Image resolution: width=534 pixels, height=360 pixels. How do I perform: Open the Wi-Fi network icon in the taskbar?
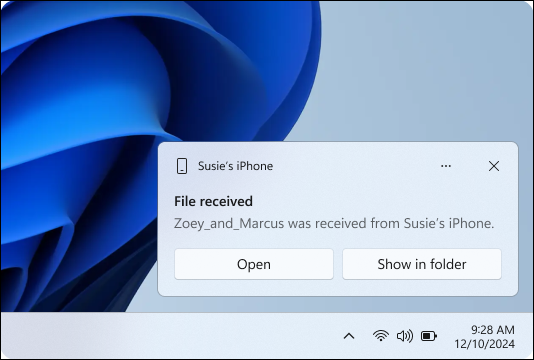(x=381, y=336)
